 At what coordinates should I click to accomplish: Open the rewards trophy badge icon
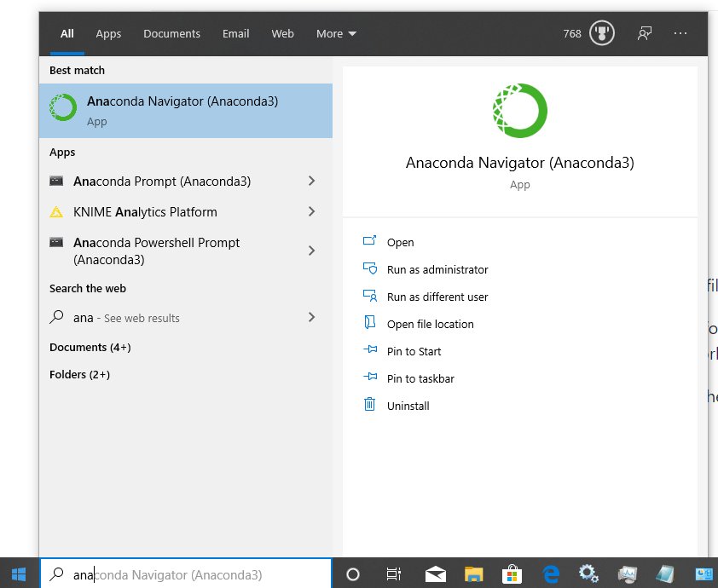(x=602, y=33)
